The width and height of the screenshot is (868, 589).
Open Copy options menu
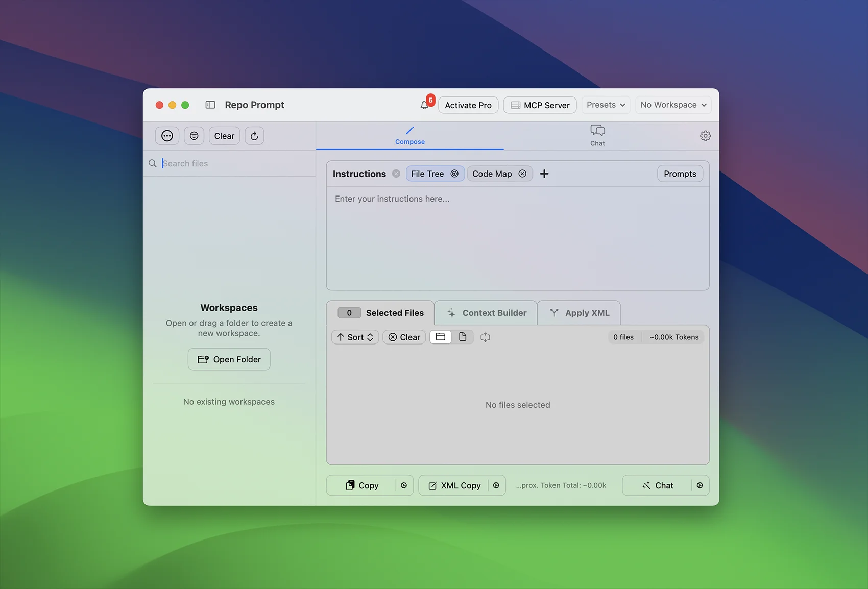point(404,485)
